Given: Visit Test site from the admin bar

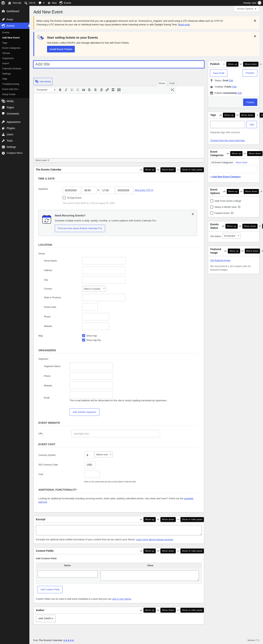Looking at the screenshot, I should coord(15,3).
